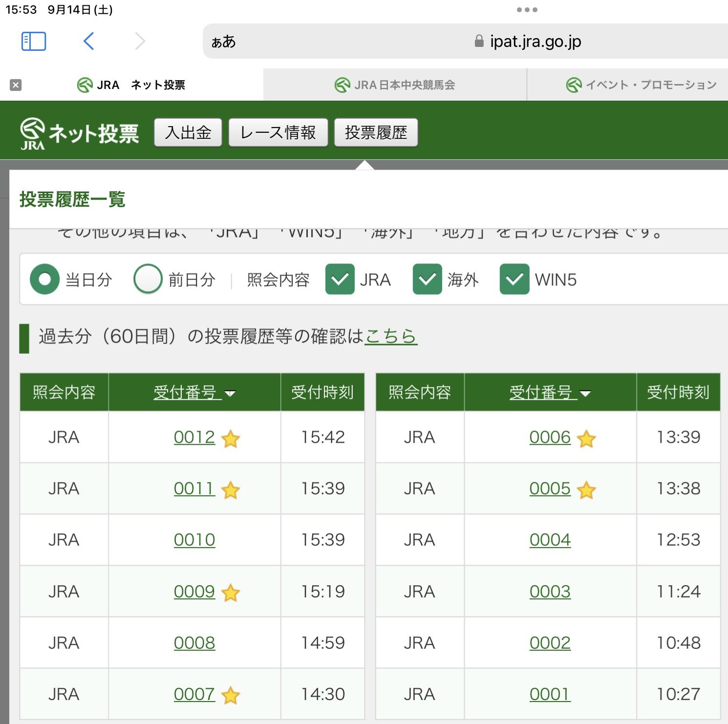The image size is (728, 724).
Task: Uncheck the 海外 checkbox
Action: pyautogui.click(x=427, y=279)
